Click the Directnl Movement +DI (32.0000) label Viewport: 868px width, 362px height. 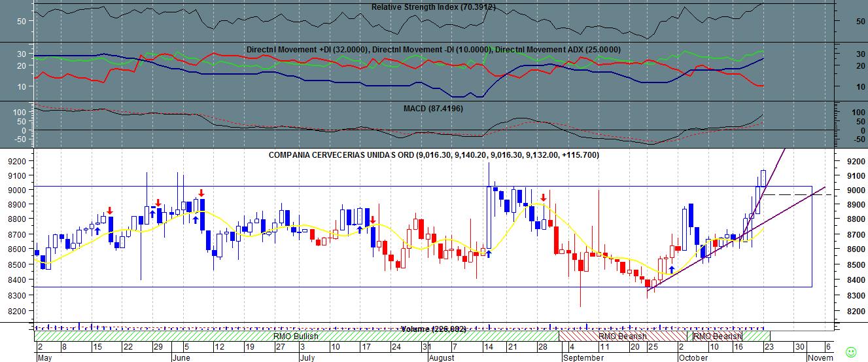[307, 50]
